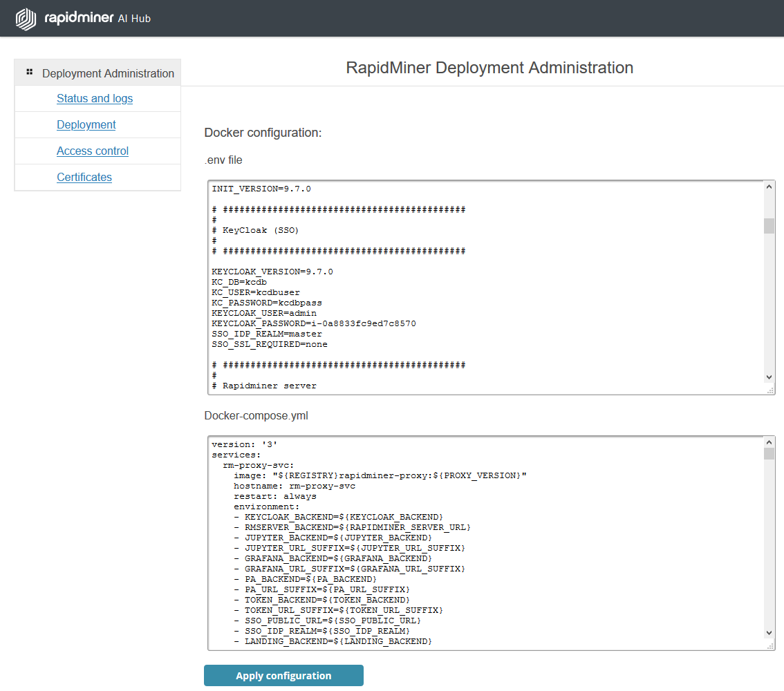Open the Access control settings
The image size is (784, 691).
92,151
